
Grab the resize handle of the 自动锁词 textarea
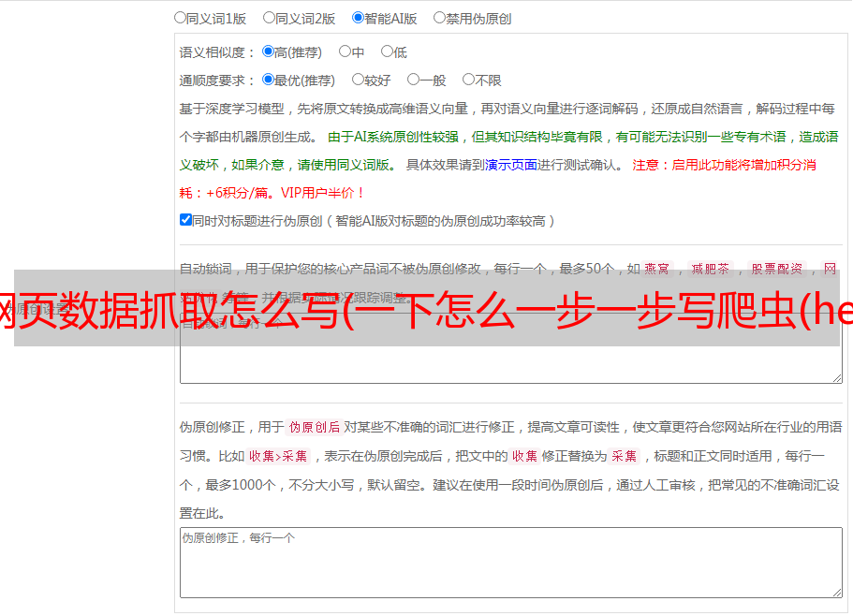tap(837, 378)
